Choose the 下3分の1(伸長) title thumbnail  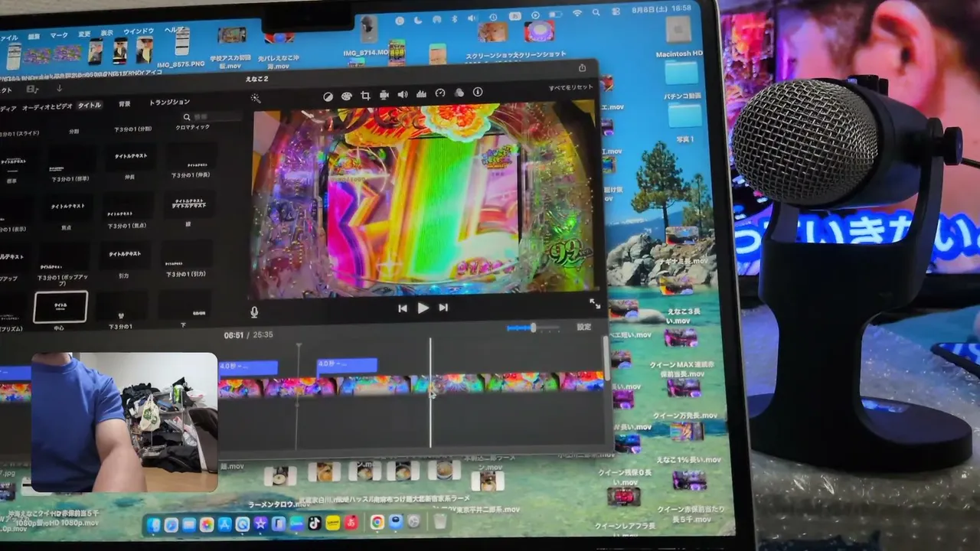coord(191,155)
